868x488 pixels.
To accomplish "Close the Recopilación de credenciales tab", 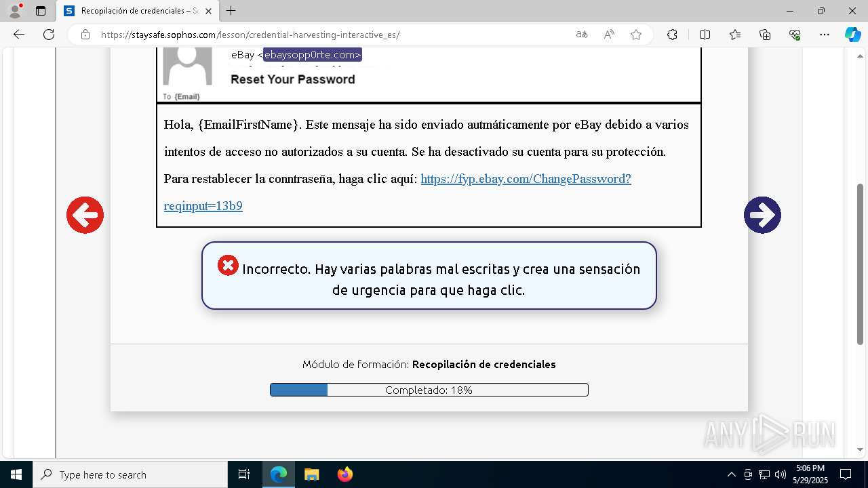I will [x=208, y=11].
